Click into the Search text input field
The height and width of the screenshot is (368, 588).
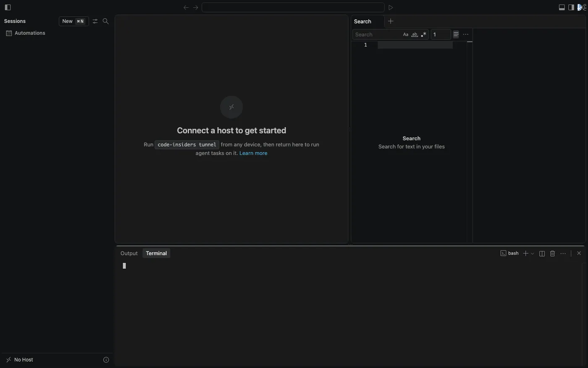tap(377, 34)
